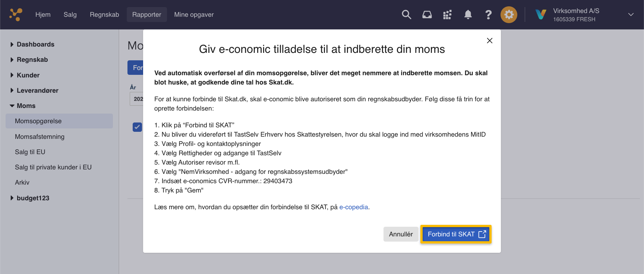Select Momsopgørelse in the sidebar
This screenshot has height=274, width=644.
pyautogui.click(x=59, y=121)
